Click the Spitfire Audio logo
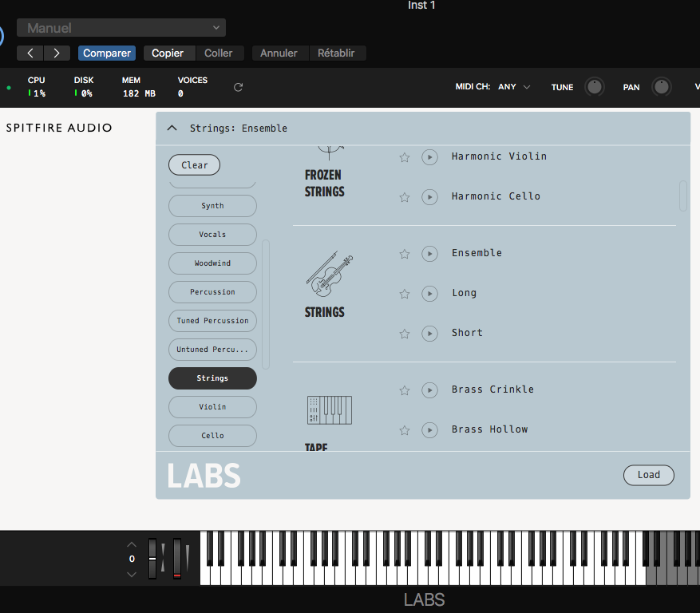700x613 pixels. [59, 128]
